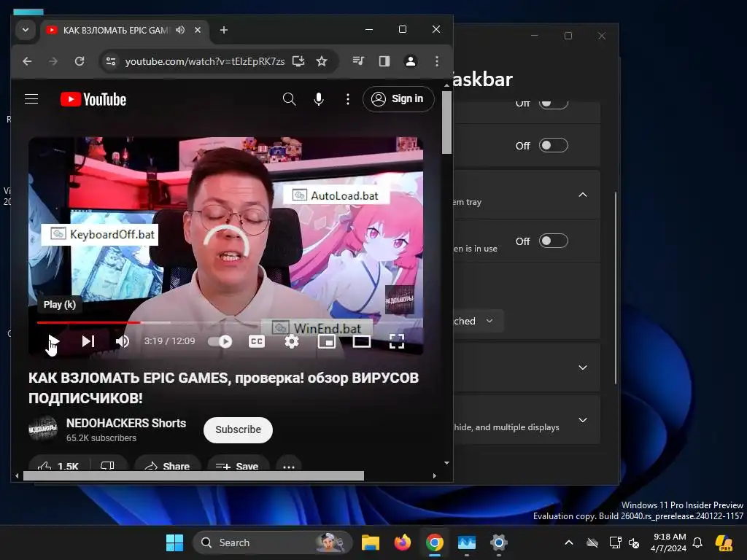Collapse system tray section chevron in Settings
This screenshot has width=747, height=560.
click(583, 195)
